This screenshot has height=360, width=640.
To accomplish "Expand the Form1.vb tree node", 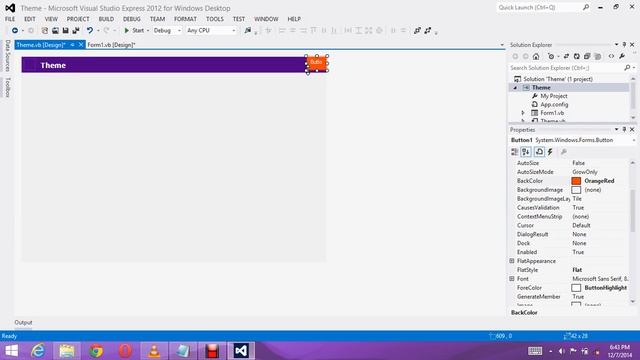I will 523,113.
